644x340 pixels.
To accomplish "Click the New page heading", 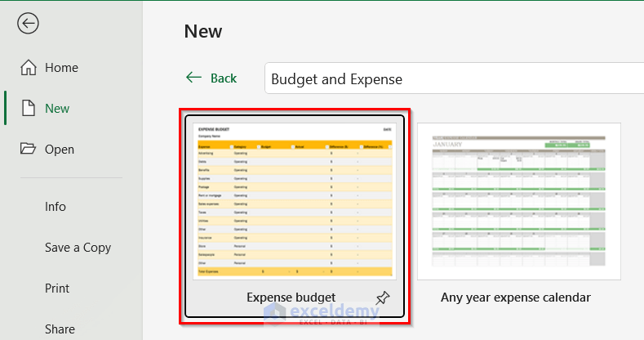I will (x=203, y=31).
